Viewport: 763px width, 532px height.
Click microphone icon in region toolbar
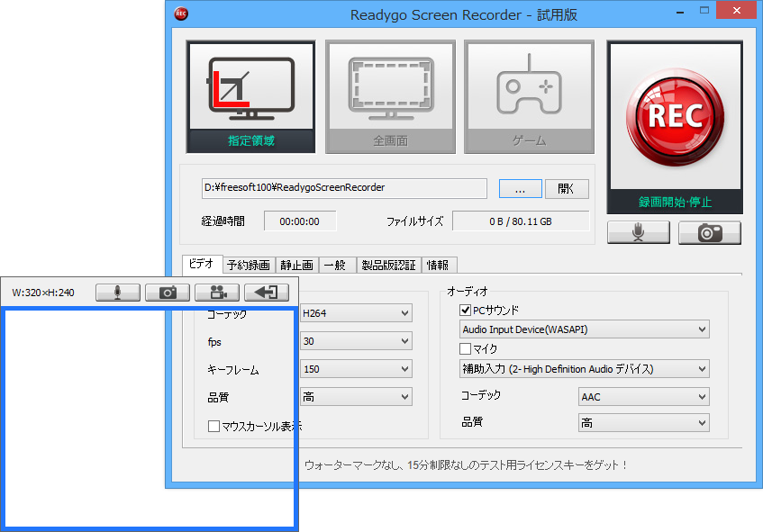(118, 293)
